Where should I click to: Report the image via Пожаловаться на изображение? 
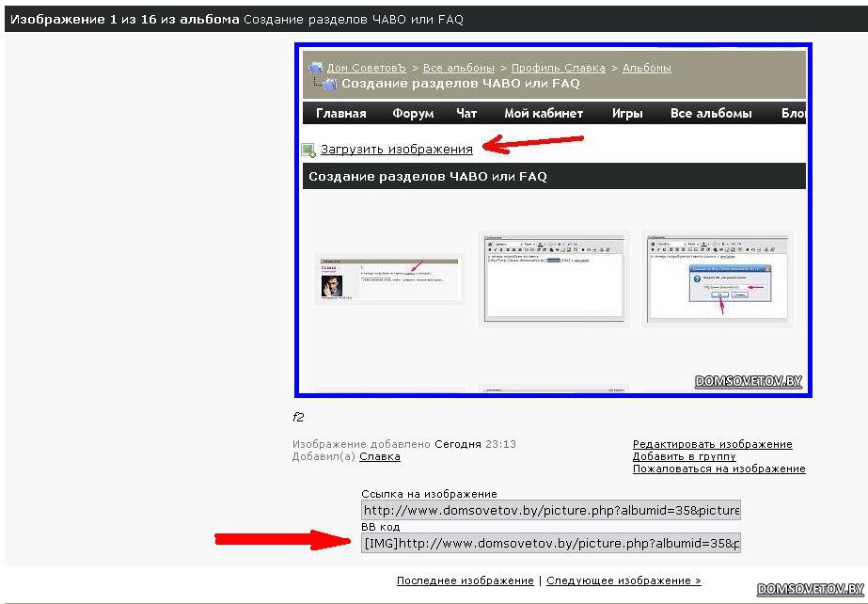(718, 469)
